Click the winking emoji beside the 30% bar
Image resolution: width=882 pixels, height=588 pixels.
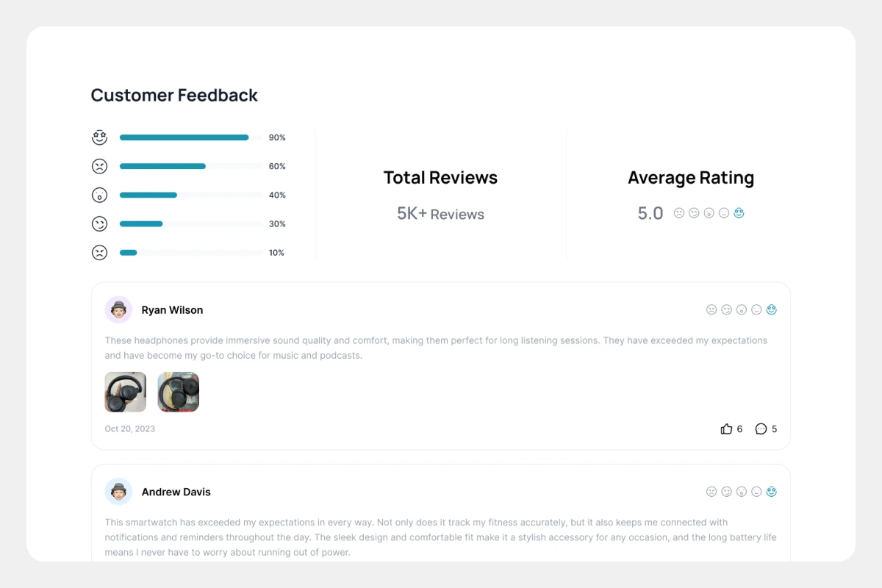point(99,223)
